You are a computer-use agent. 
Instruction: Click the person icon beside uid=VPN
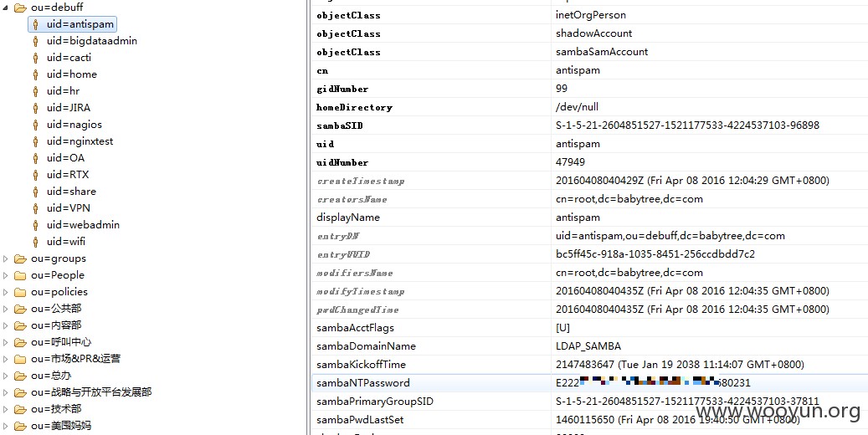(x=36, y=208)
